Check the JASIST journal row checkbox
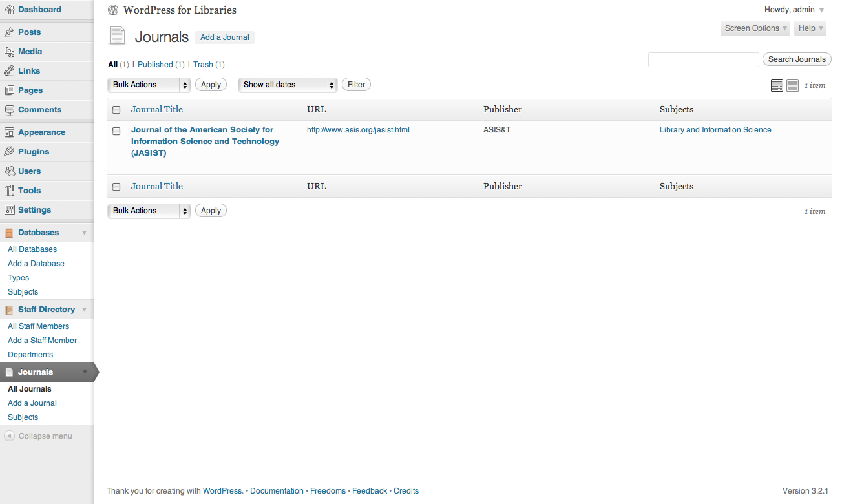 (x=116, y=131)
